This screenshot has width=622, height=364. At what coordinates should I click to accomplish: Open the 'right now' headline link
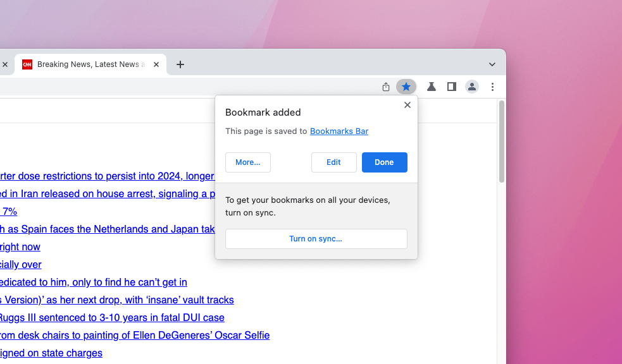20,246
